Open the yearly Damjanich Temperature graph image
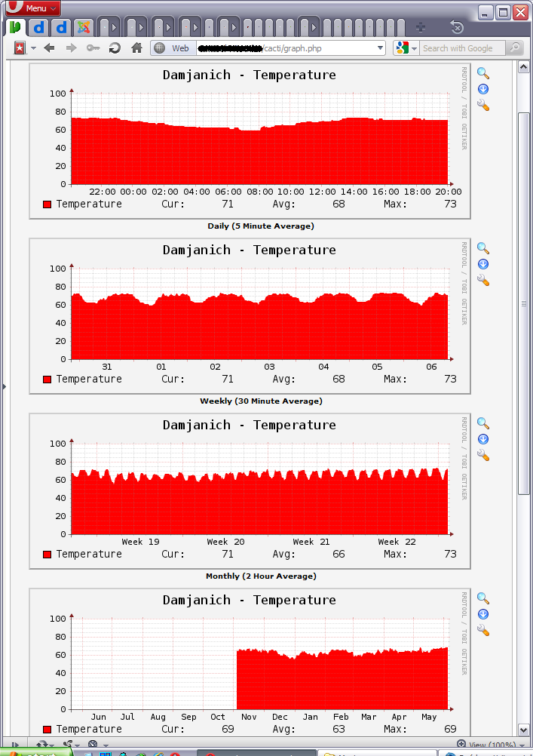 250,662
